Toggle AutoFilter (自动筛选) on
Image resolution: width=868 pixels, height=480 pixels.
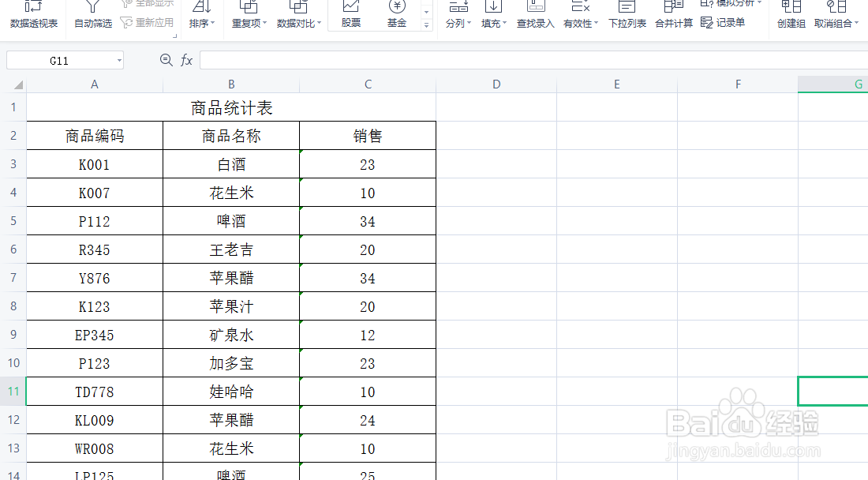92,16
